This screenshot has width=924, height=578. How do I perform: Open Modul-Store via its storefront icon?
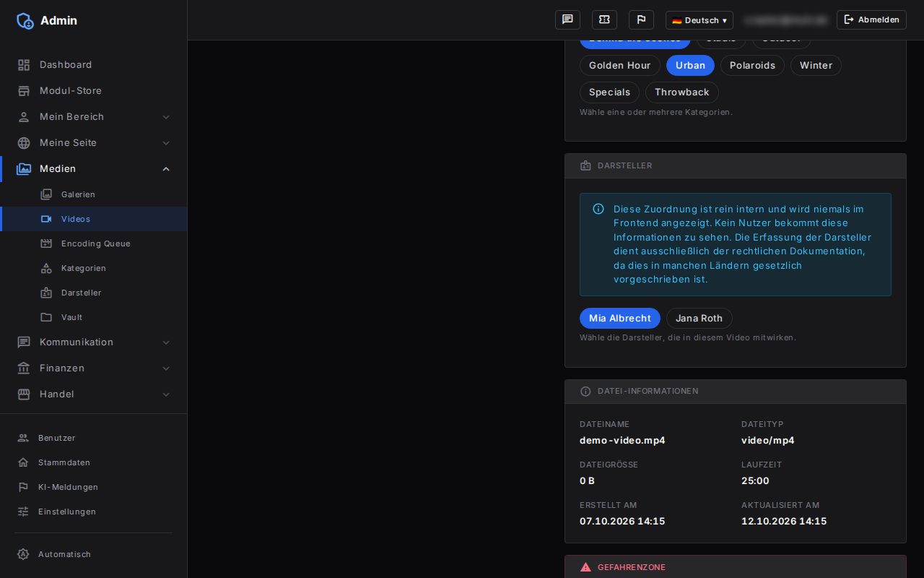pyautogui.click(x=24, y=91)
